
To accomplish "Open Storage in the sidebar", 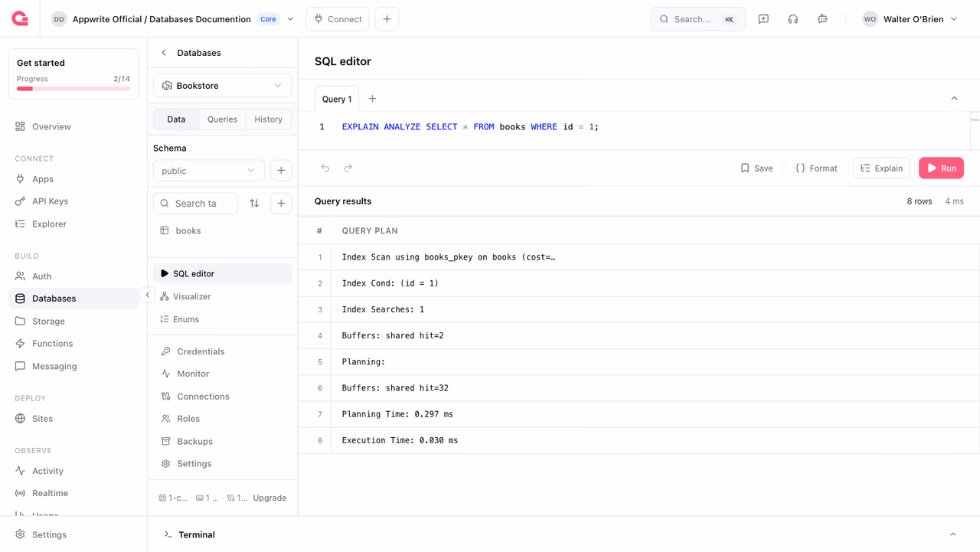I will 73,322.
